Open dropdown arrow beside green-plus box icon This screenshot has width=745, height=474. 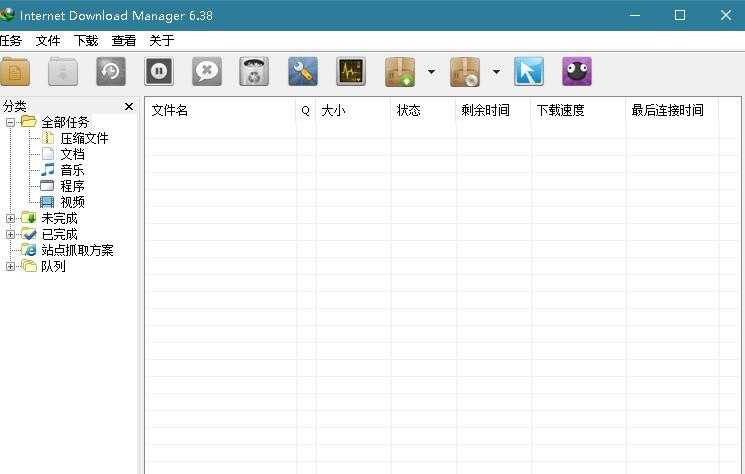431,72
